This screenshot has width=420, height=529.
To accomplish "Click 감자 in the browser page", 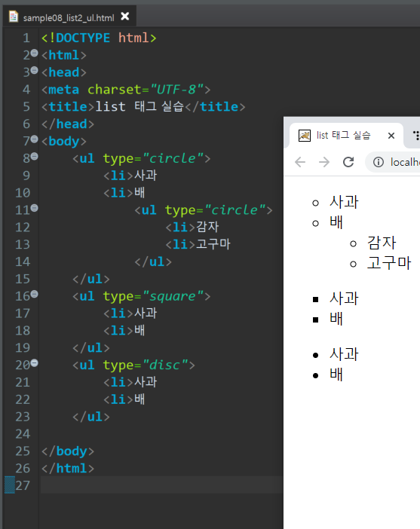I will 382,243.
